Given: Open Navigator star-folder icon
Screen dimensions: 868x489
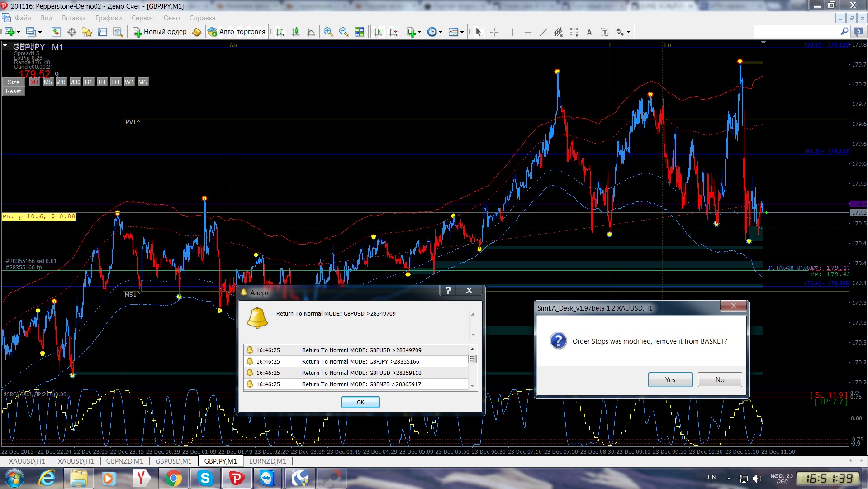Looking at the screenshot, I should tap(87, 32).
